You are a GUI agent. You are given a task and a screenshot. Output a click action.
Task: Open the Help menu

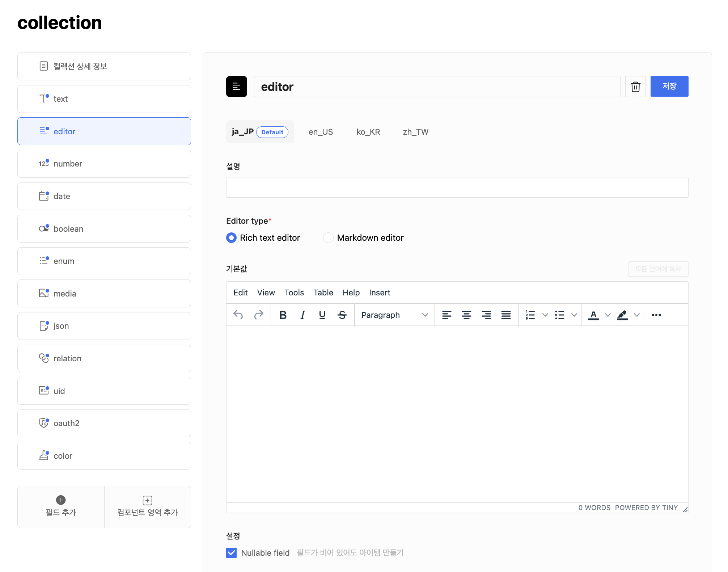pyautogui.click(x=351, y=293)
